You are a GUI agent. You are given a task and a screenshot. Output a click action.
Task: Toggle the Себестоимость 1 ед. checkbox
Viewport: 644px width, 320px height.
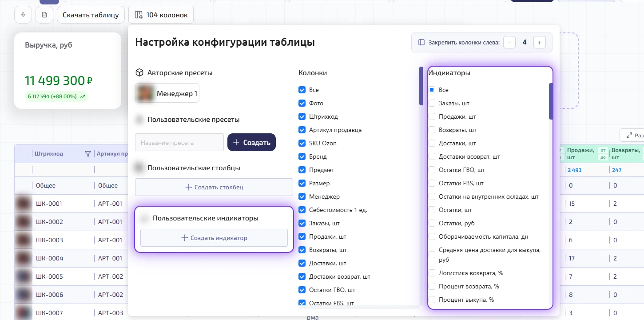pyautogui.click(x=302, y=210)
